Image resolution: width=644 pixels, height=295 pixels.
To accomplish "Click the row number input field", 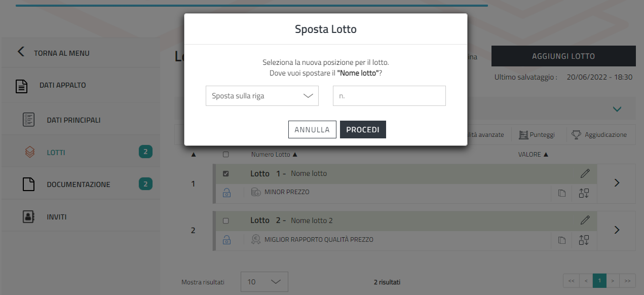I will pos(389,96).
